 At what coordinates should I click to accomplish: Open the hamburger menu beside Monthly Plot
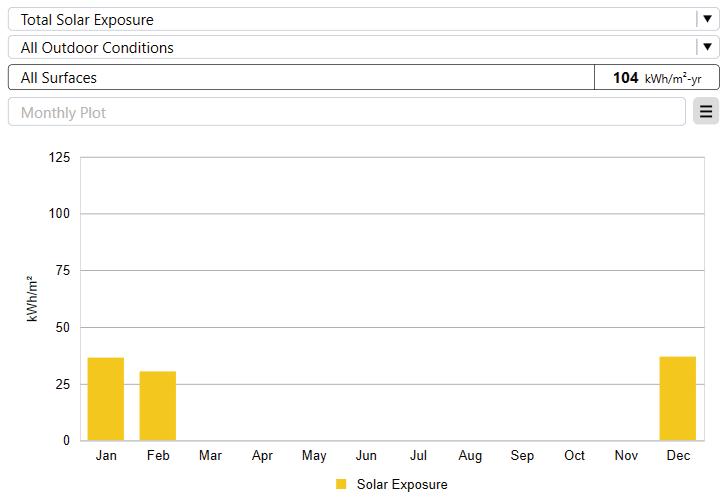coord(706,112)
